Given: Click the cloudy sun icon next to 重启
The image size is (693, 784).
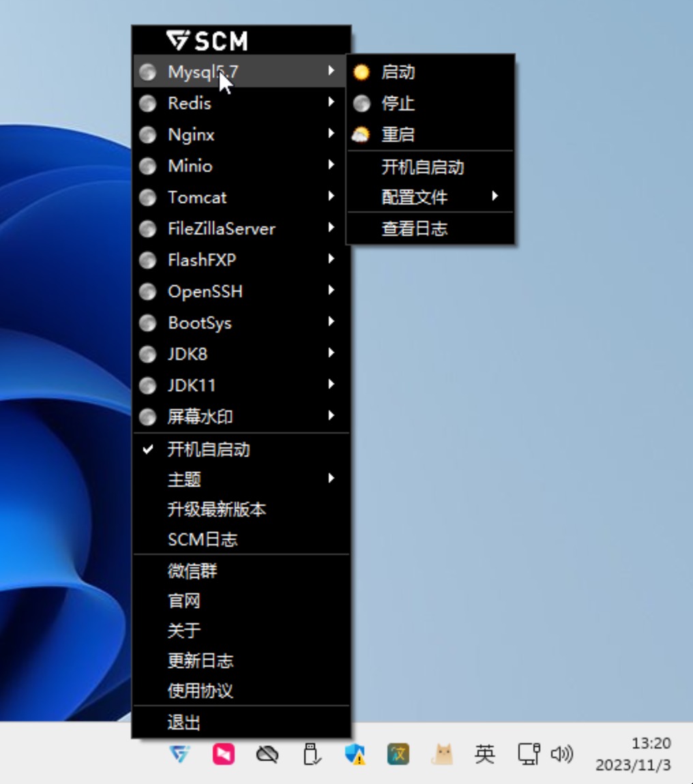Looking at the screenshot, I should pyautogui.click(x=361, y=134).
